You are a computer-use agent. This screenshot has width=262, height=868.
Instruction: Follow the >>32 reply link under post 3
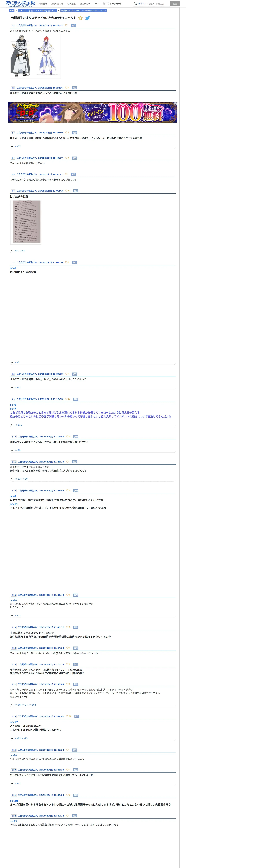pos(17,146)
